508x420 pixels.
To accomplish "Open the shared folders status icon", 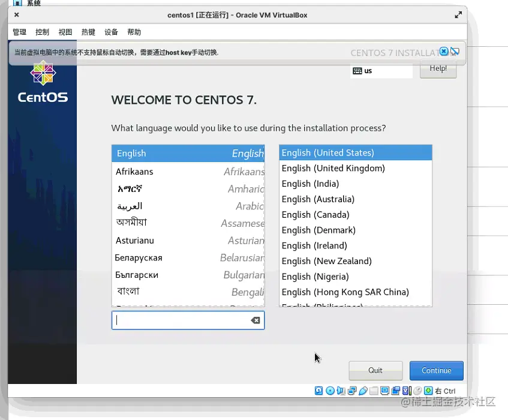I will click(x=374, y=391).
